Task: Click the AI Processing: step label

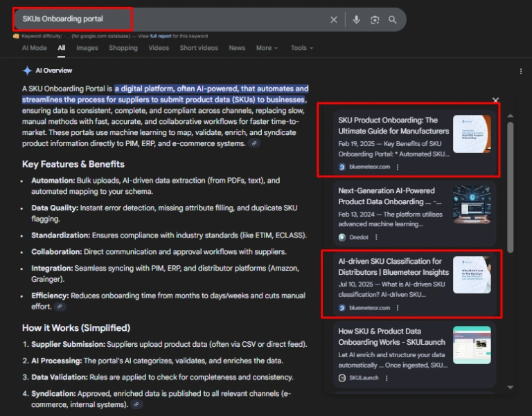Action: click(x=57, y=361)
